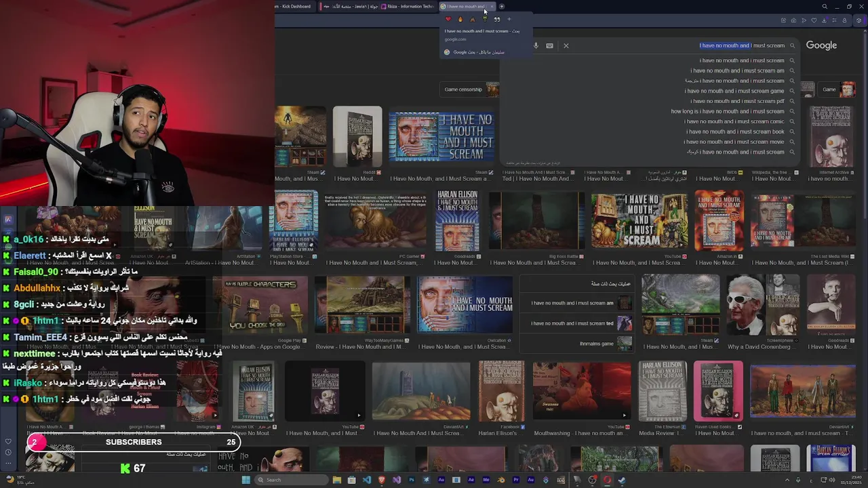
Task: Add a new tab emoji with plus icon
Action: pyautogui.click(x=509, y=19)
